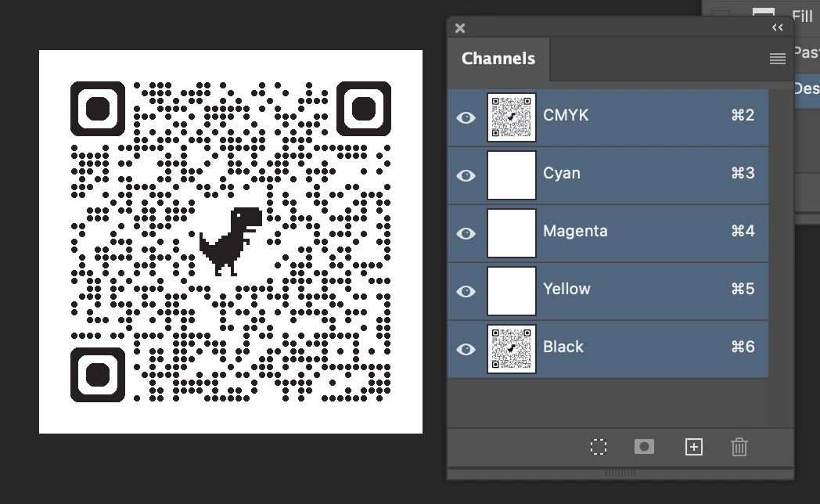Select the Yellow channel name
This screenshot has width=820, height=504.
567,289
